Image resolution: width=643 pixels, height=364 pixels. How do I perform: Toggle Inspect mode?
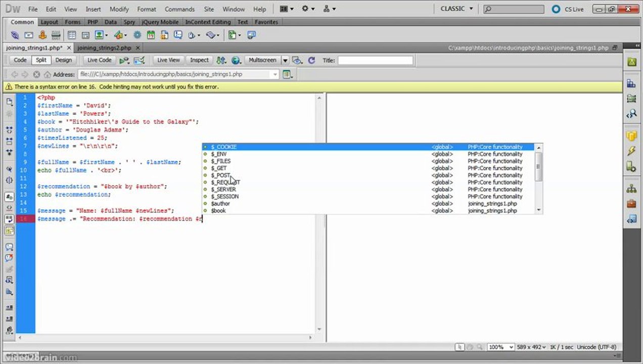coord(199,60)
